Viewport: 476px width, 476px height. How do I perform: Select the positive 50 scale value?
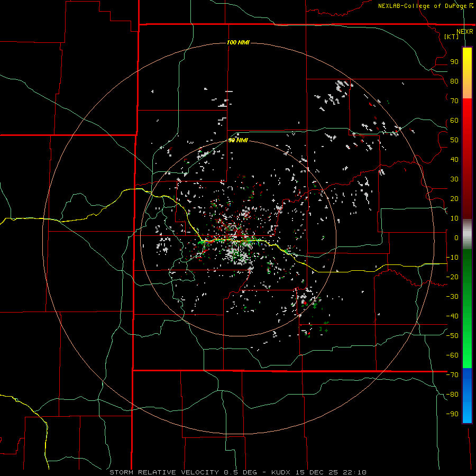tap(454, 140)
